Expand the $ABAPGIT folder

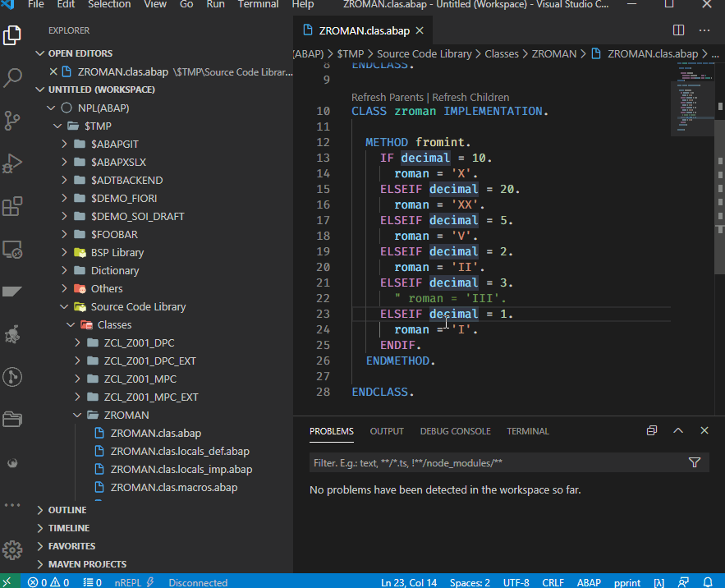click(x=115, y=144)
